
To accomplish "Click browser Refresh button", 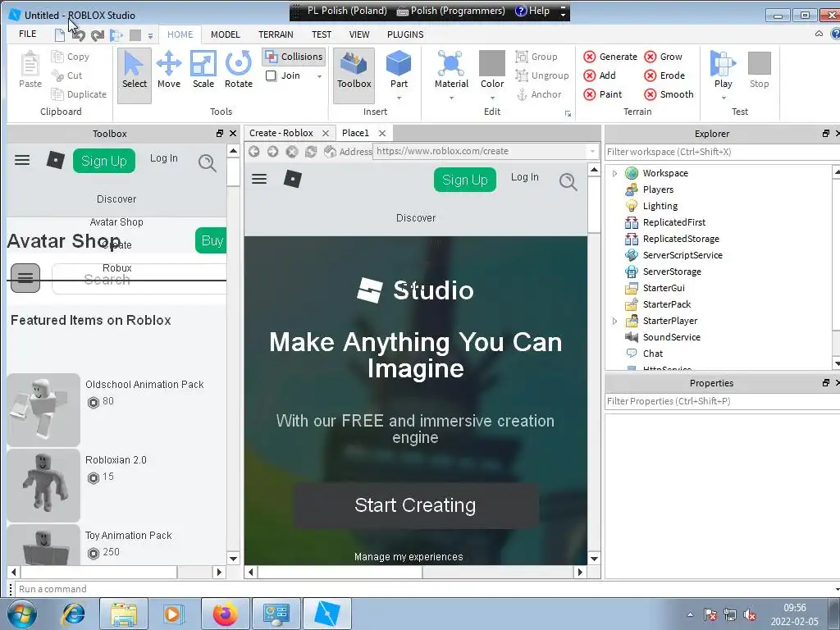I will (311, 152).
